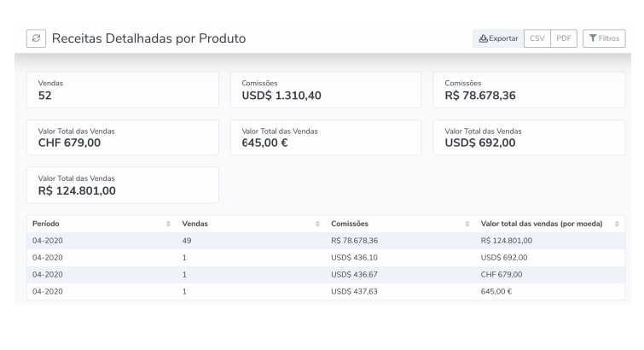Export the report as CSV

[x=537, y=38]
